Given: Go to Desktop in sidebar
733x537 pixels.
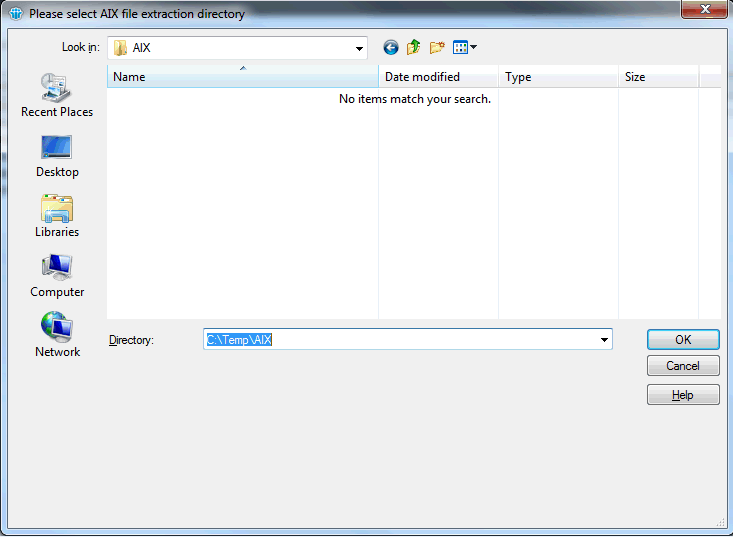Looking at the screenshot, I should pyautogui.click(x=57, y=155).
